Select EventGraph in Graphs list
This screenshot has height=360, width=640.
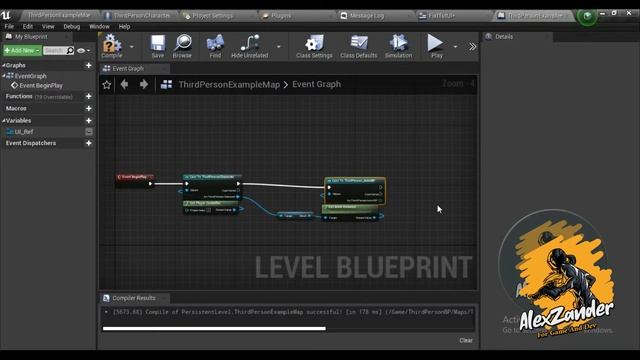tap(31, 76)
